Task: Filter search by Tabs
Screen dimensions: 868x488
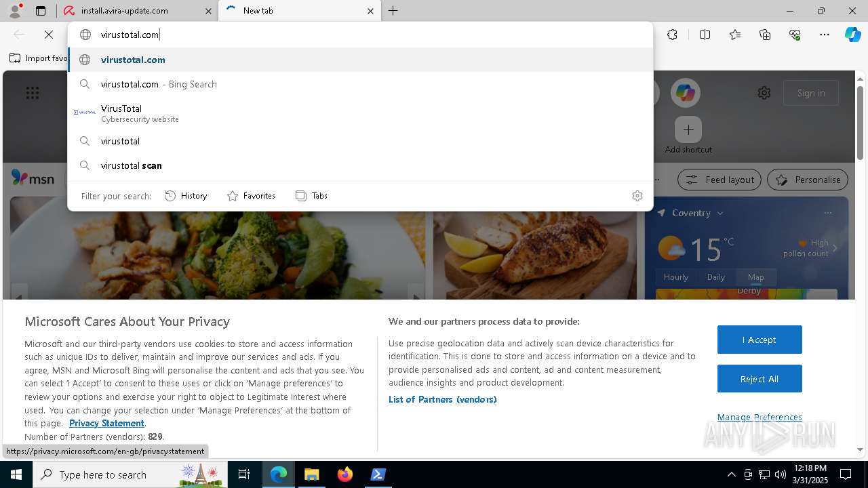Action: [x=312, y=196]
